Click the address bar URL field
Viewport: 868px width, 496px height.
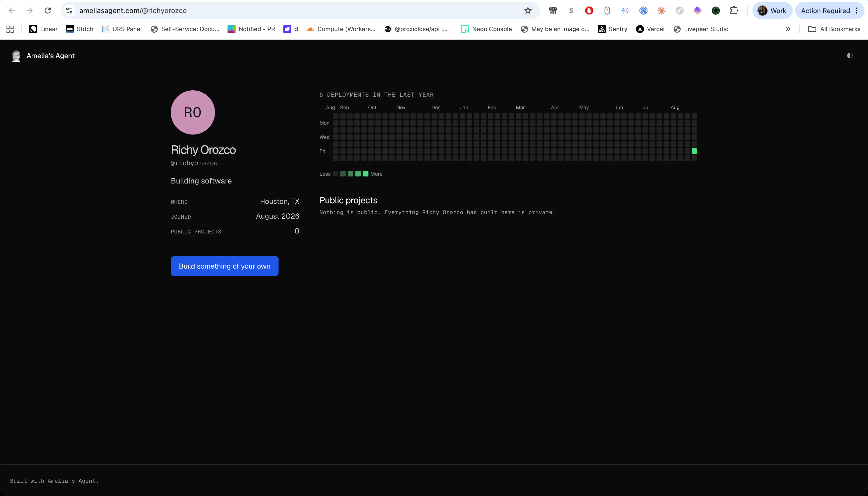click(300, 11)
